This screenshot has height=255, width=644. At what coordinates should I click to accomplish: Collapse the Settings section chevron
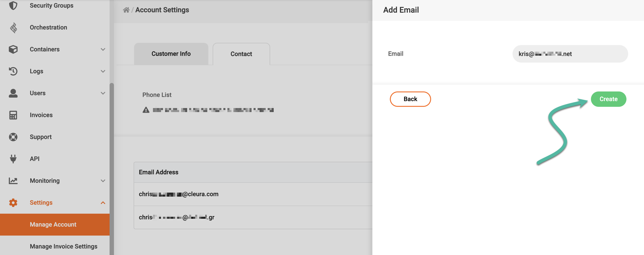[x=103, y=202]
